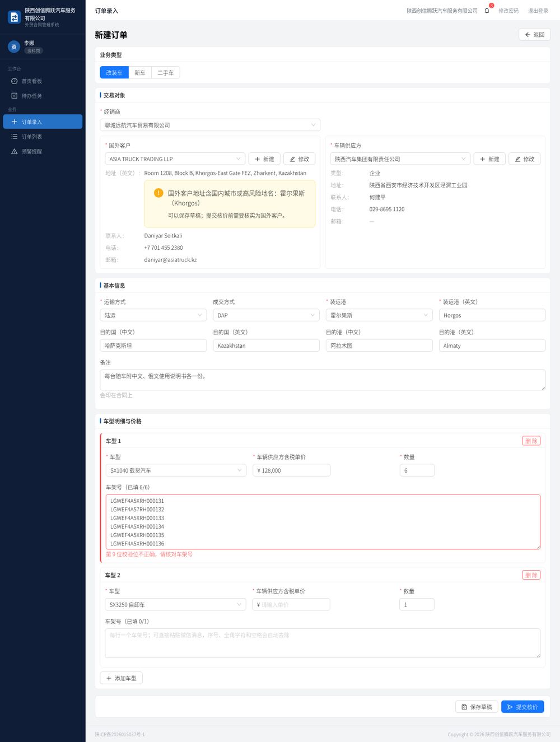
Task: Expand the 车型 2 model dropdown
Action: pyautogui.click(x=175, y=605)
